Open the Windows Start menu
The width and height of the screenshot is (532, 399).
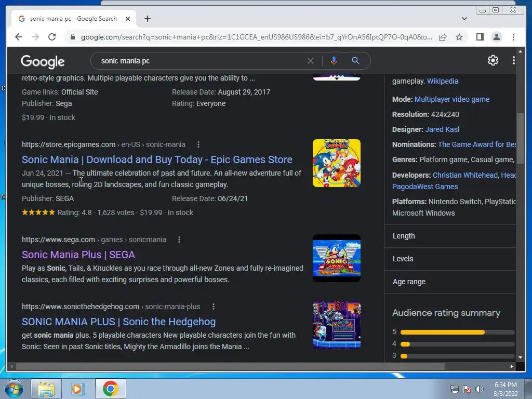14,389
